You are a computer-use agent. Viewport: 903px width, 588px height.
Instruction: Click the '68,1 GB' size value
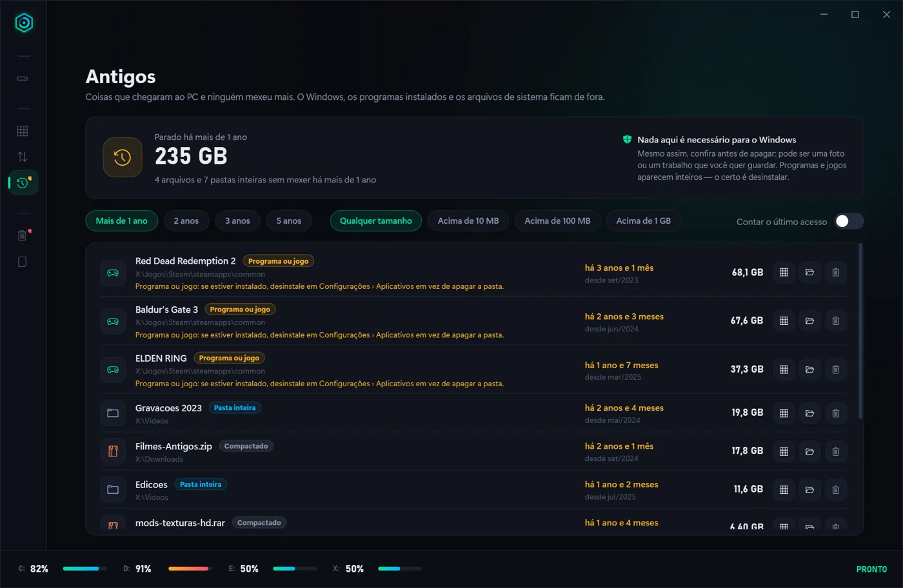[748, 273]
